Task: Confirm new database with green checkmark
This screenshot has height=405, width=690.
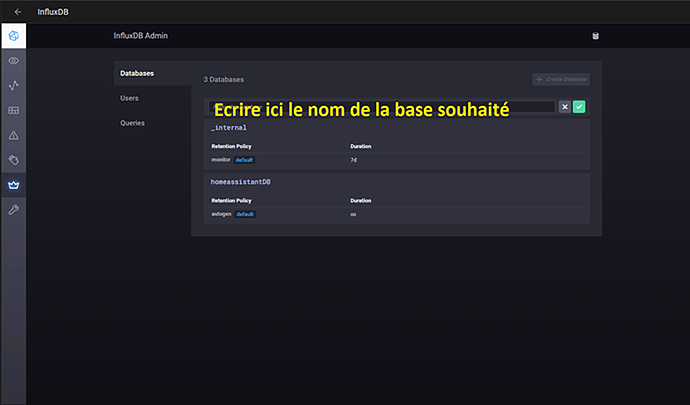Action: tap(579, 107)
